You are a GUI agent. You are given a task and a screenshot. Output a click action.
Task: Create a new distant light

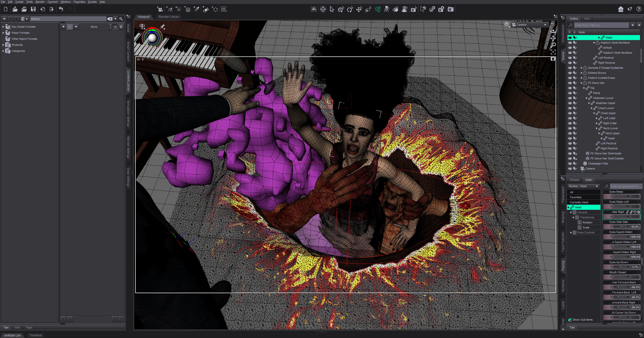coord(169,9)
